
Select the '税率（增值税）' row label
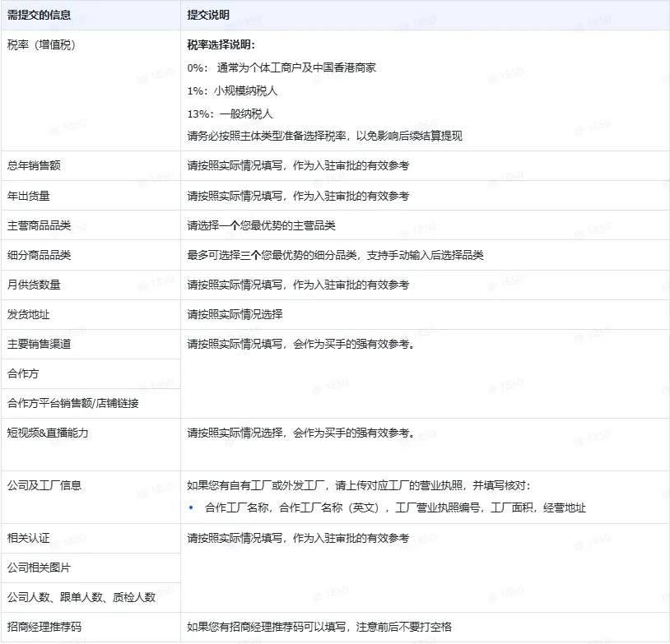click(41, 45)
